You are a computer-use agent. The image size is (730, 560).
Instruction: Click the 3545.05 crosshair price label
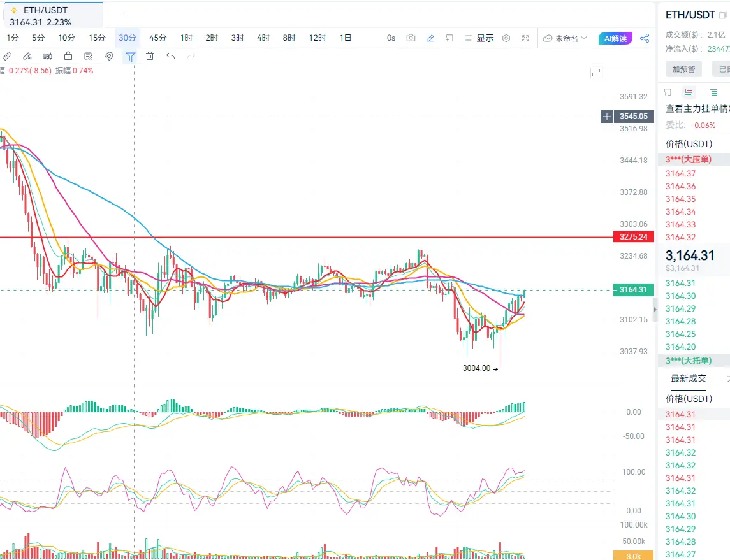coord(634,117)
